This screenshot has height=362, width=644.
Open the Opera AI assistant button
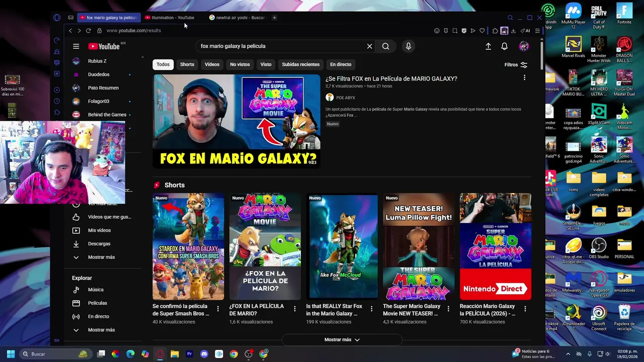click(525, 31)
